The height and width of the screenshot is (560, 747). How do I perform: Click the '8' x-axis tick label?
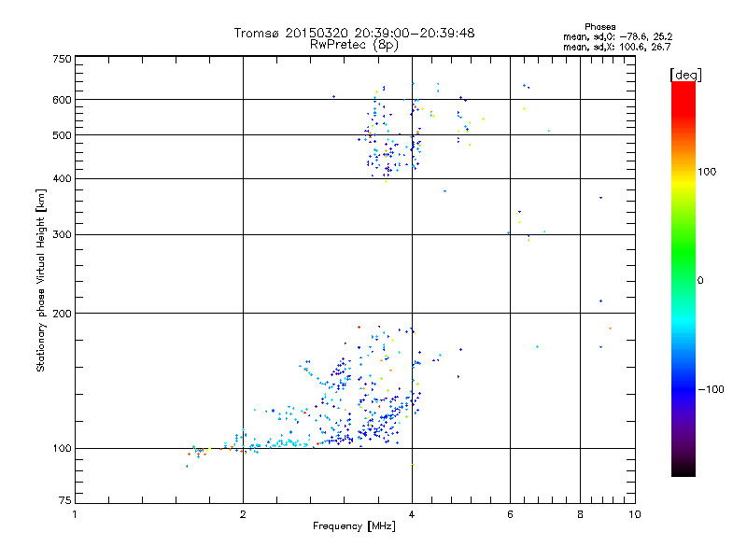click(x=580, y=514)
